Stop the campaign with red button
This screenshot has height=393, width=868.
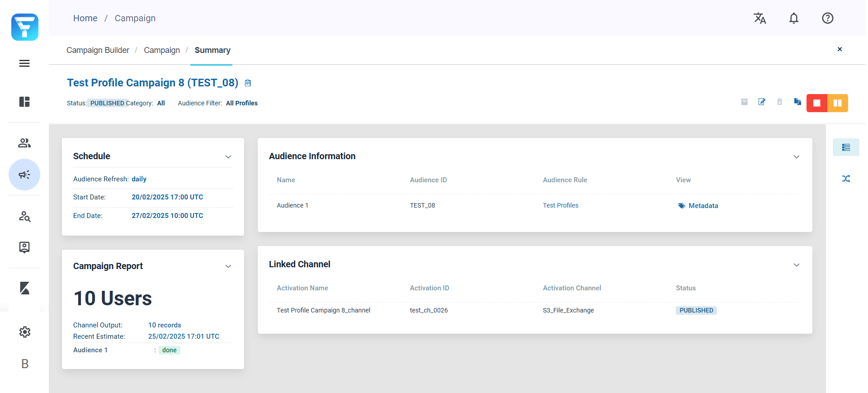[817, 103]
